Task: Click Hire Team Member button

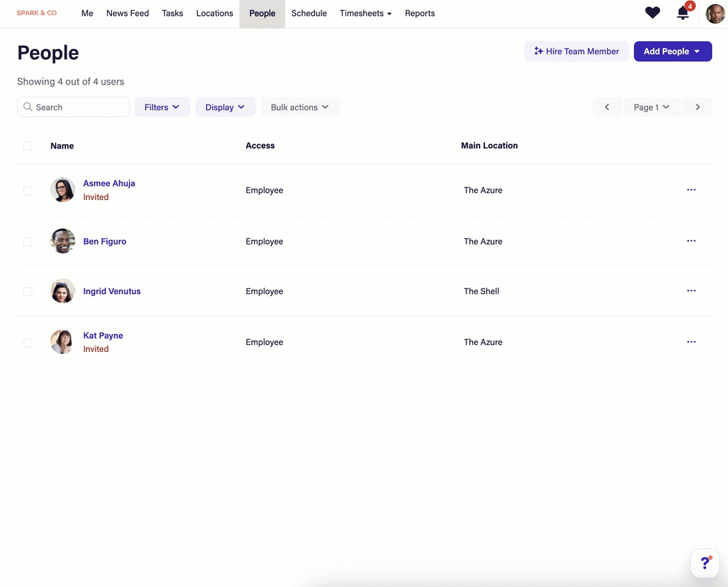Action: 576,52
